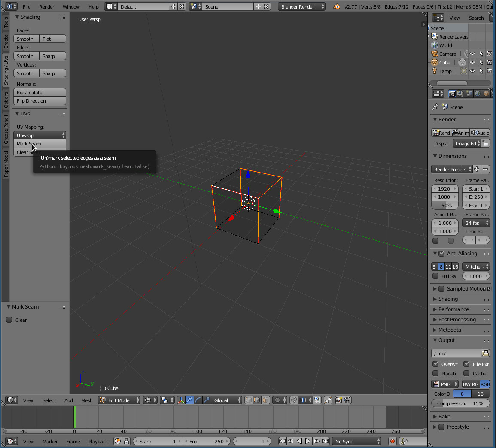
Task: Toggle the Camera visibility eye icon
Action: [472, 54]
